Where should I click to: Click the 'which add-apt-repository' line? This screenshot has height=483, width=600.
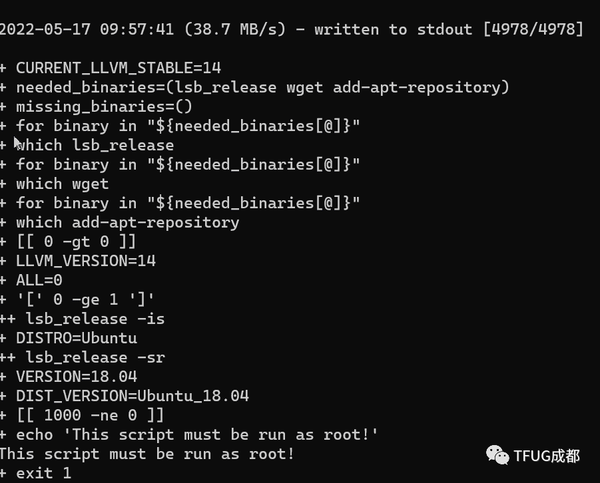[x=120, y=223]
